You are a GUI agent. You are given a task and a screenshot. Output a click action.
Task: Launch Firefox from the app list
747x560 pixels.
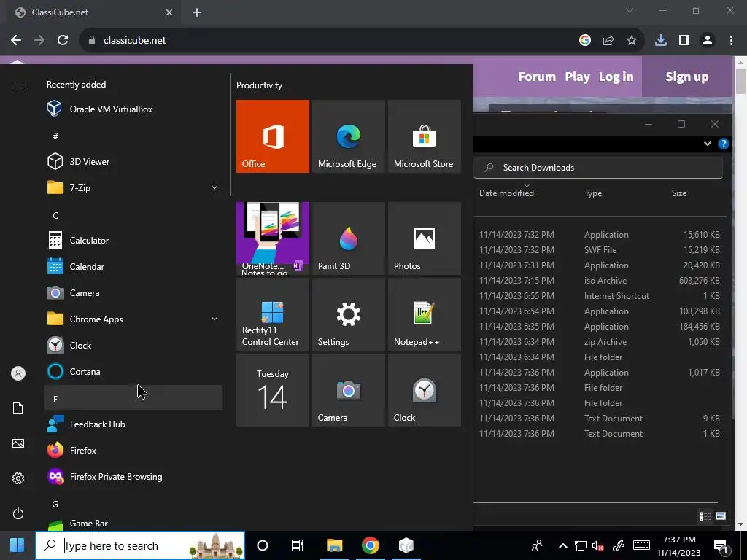tap(133, 450)
